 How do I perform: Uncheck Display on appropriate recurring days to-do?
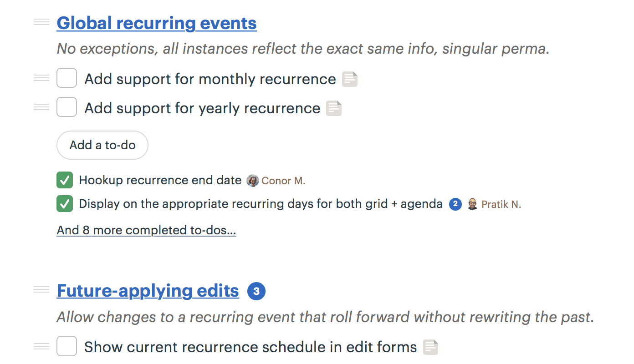click(x=65, y=204)
